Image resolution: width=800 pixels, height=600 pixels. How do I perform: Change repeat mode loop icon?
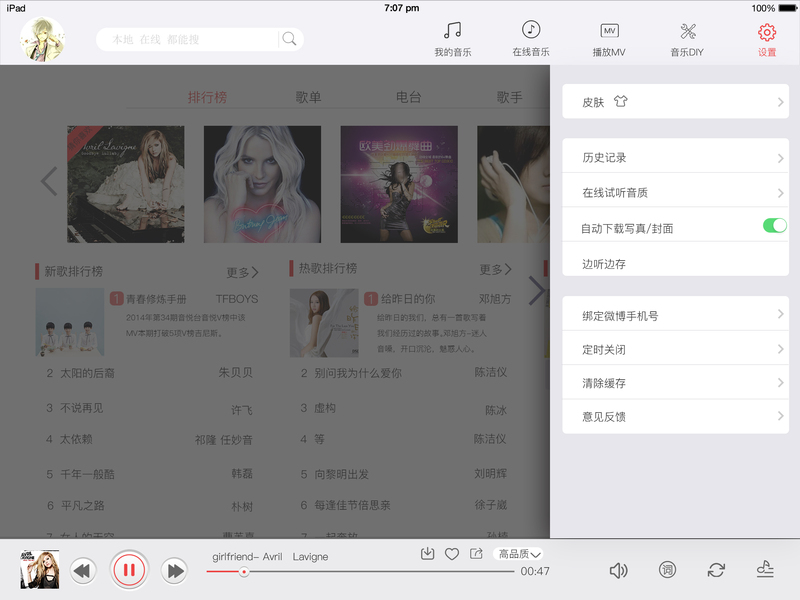[x=716, y=570]
